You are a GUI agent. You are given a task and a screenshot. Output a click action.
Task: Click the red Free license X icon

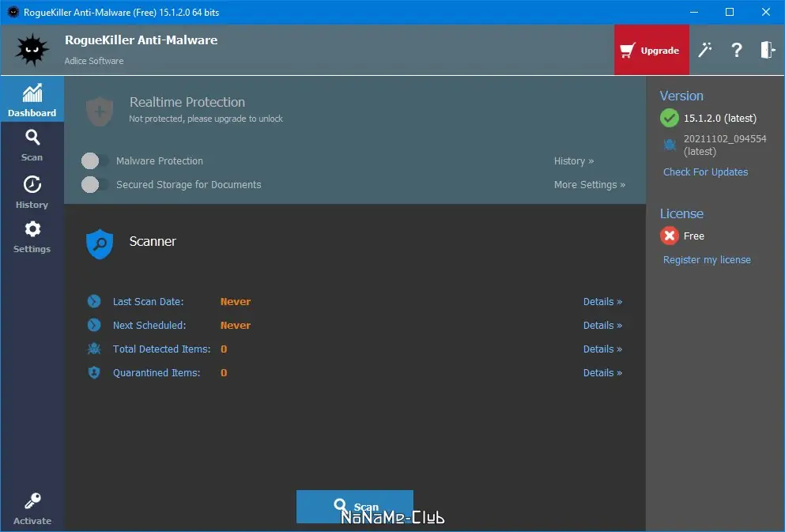point(670,236)
